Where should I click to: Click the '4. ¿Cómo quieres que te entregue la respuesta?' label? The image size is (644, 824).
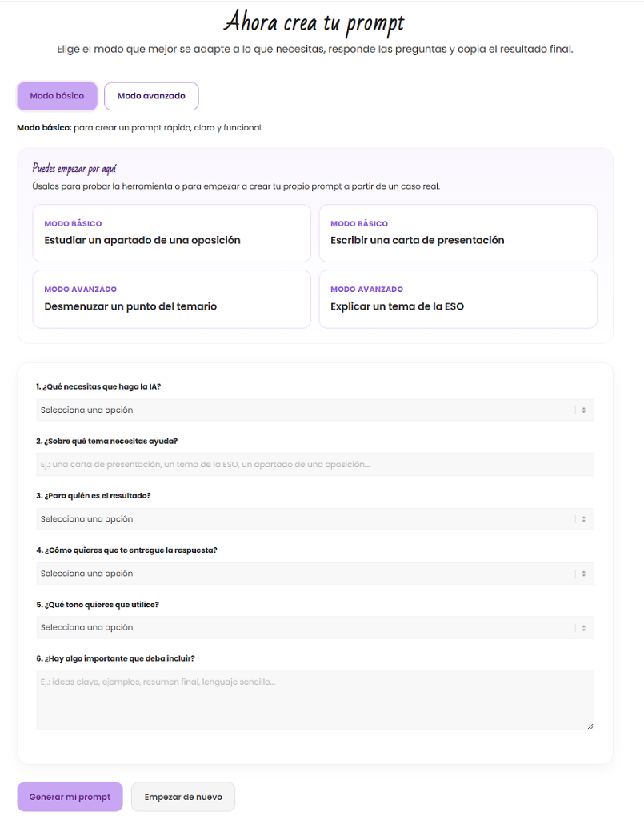(126, 550)
